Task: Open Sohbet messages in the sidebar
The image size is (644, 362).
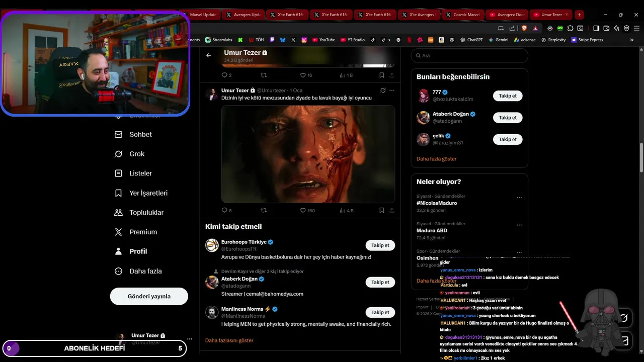Action: point(133,134)
